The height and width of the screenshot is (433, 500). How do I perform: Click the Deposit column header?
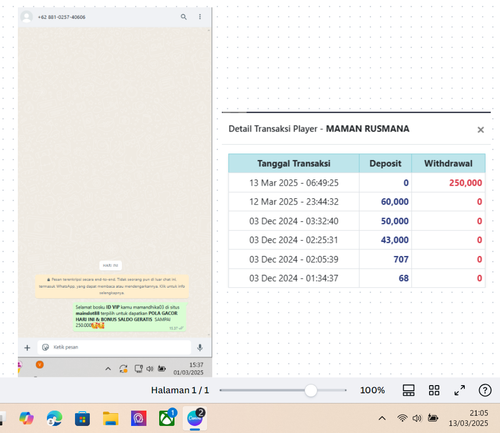click(385, 163)
